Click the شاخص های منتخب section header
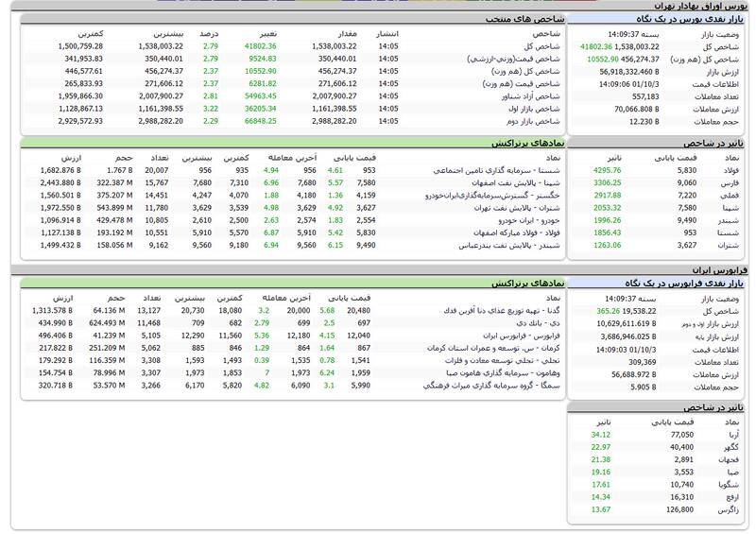 click(524, 19)
